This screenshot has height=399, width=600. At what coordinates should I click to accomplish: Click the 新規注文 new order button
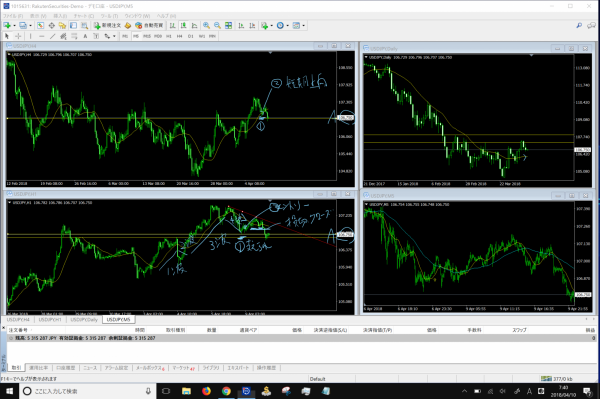[x=108, y=25]
